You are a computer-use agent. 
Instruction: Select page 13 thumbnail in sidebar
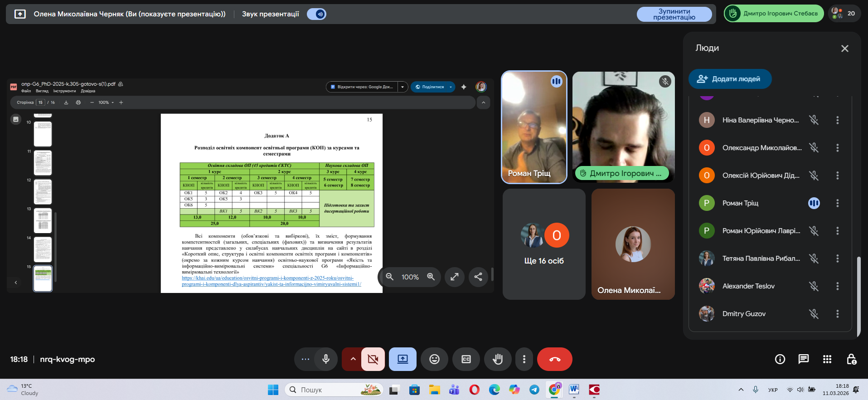click(43, 220)
